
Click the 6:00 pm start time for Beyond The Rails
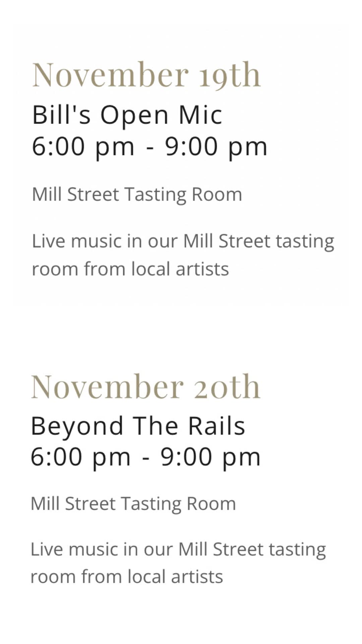[80, 457]
